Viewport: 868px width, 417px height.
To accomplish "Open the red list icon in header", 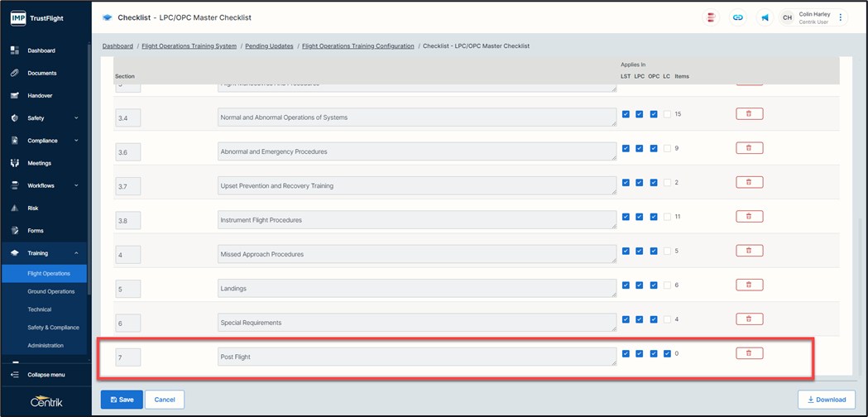I will [x=710, y=17].
